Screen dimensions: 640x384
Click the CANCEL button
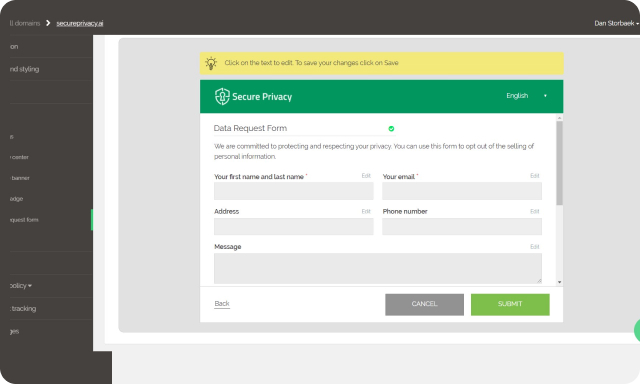point(424,304)
